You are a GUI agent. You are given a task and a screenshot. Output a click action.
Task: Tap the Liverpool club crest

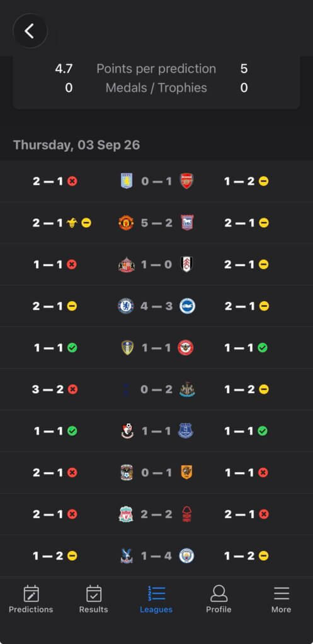tap(126, 514)
